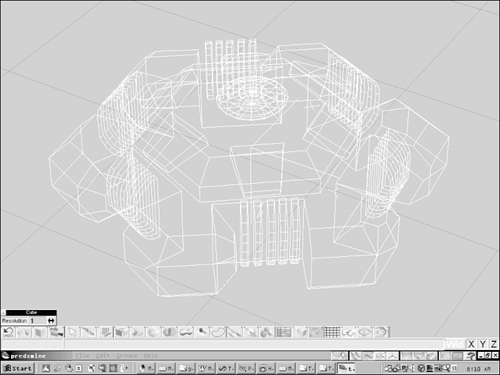
Task: Open the table-like object info panel icon
Action: click(x=284, y=332)
